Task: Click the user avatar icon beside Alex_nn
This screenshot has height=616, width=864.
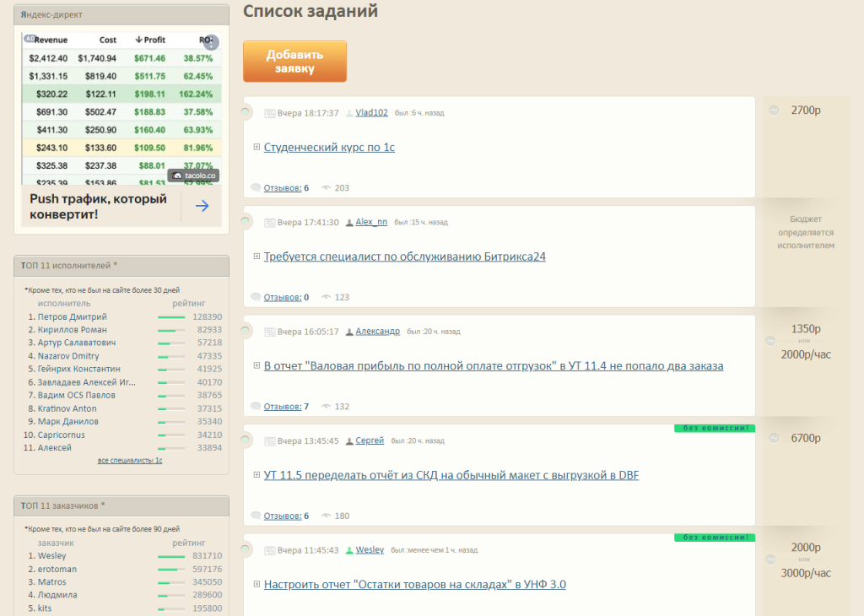Action: click(349, 223)
